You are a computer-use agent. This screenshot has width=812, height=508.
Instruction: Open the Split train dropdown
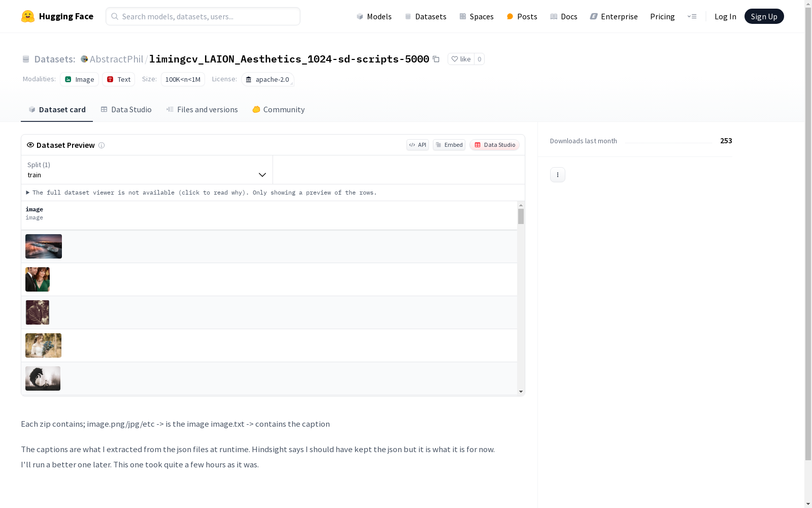pos(147,170)
